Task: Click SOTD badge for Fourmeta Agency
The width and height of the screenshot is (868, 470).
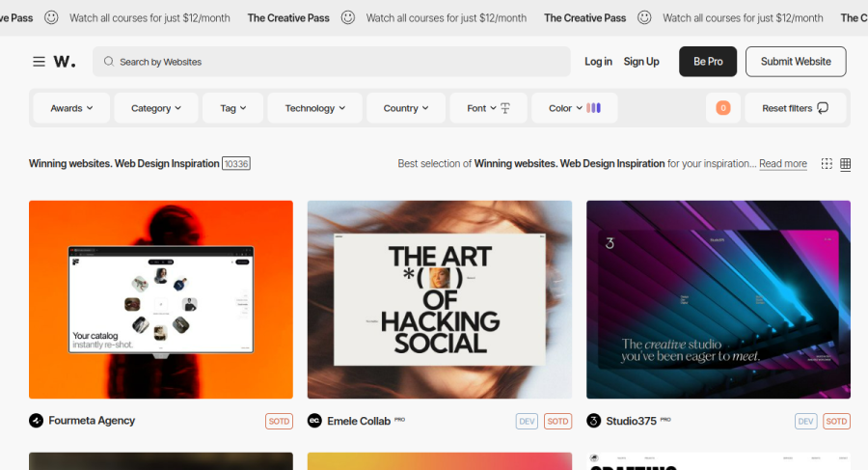Action: (x=279, y=421)
